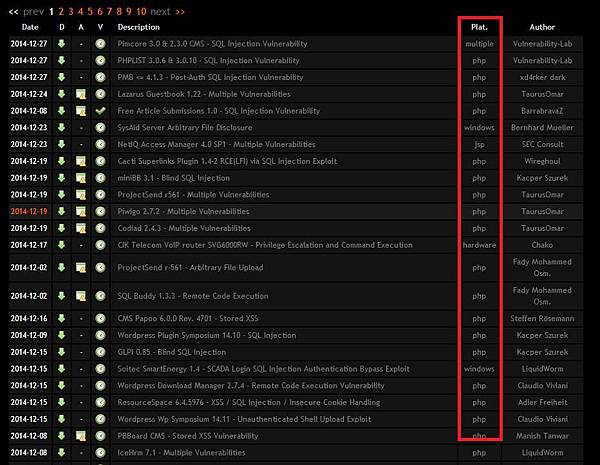Download the CIK Telecom VoIP router exploit
Viewport: 600px width, 465px height.
click(x=62, y=245)
